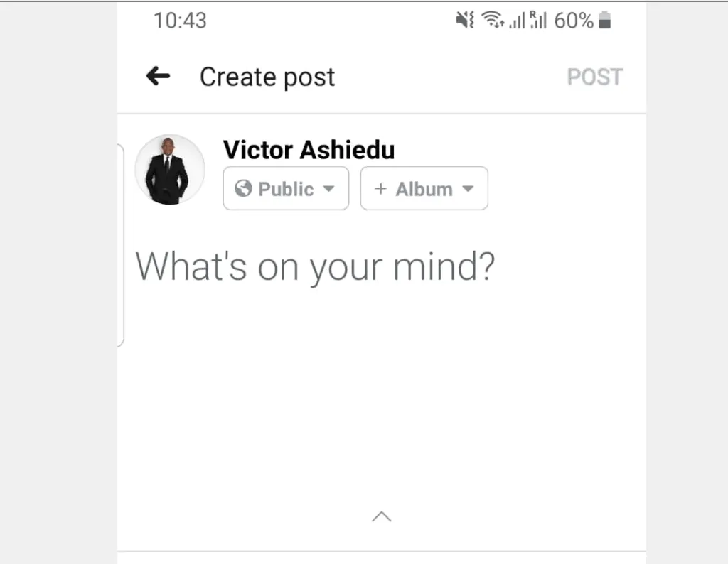Click the Create post title
728x564 pixels.
click(x=267, y=77)
